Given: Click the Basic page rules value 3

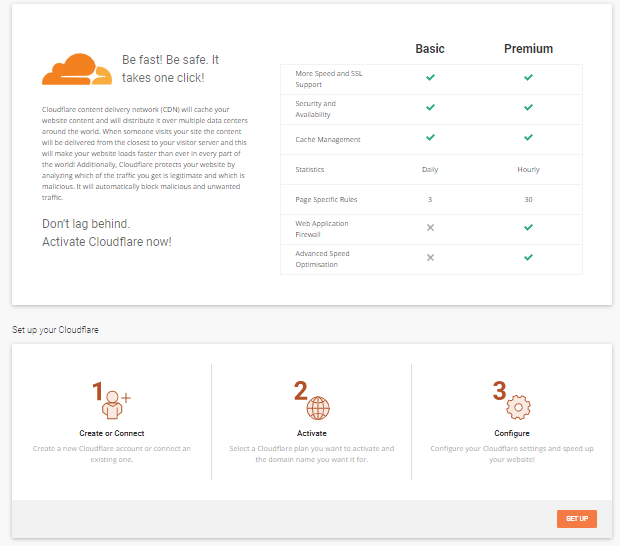Looking at the screenshot, I should tap(430, 200).
